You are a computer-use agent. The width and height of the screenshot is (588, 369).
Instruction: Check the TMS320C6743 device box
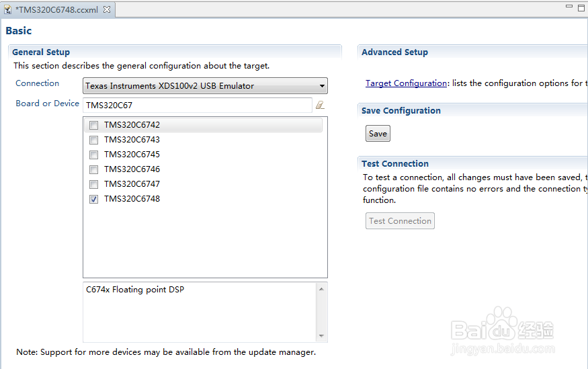click(x=94, y=140)
